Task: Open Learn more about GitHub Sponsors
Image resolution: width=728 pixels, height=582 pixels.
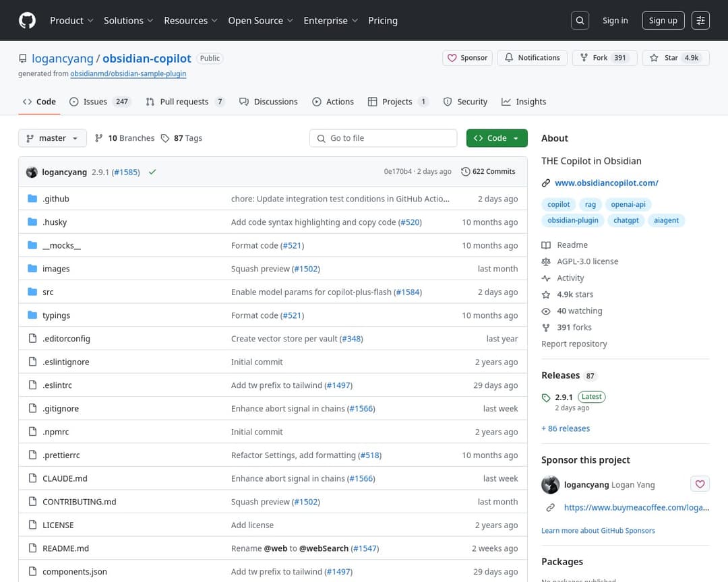Action: (x=598, y=531)
